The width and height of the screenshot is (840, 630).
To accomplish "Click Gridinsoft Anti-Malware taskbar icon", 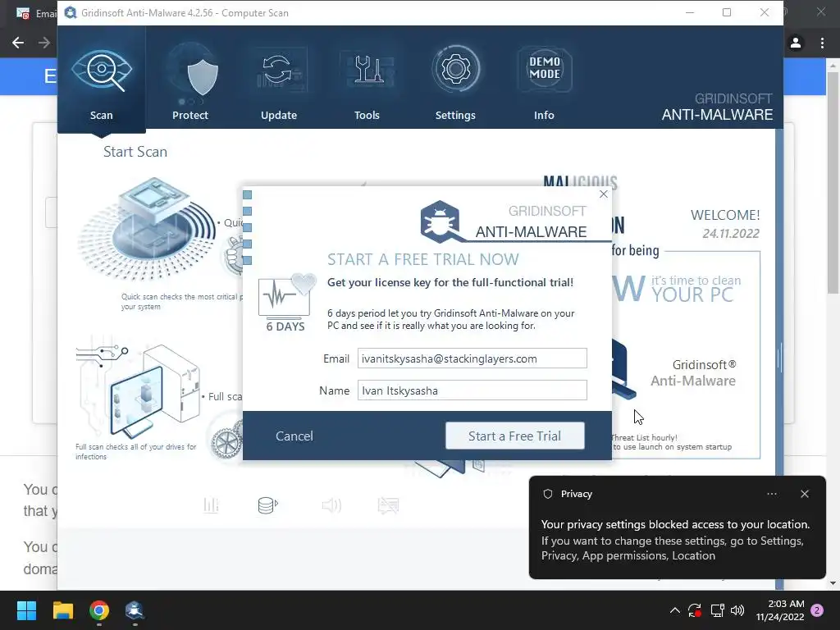I will pyautogui.click(x=135, y=610).
